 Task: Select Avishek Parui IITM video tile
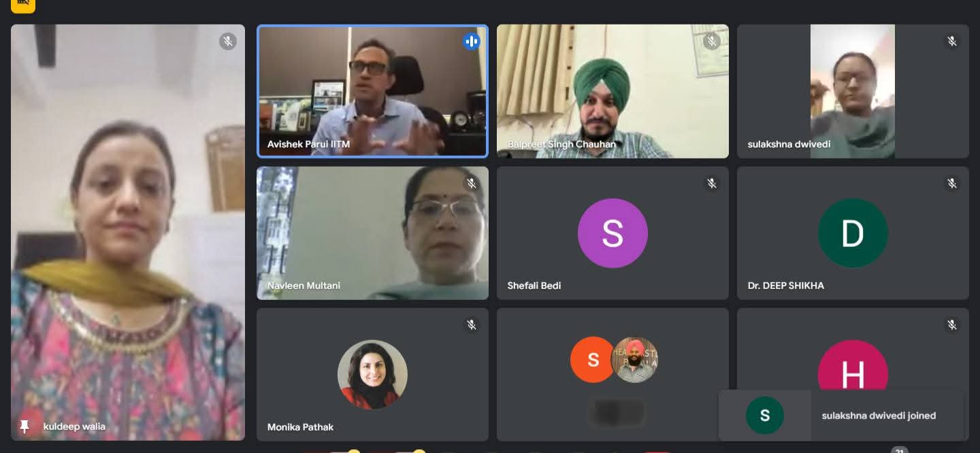[x=372, y=91]
